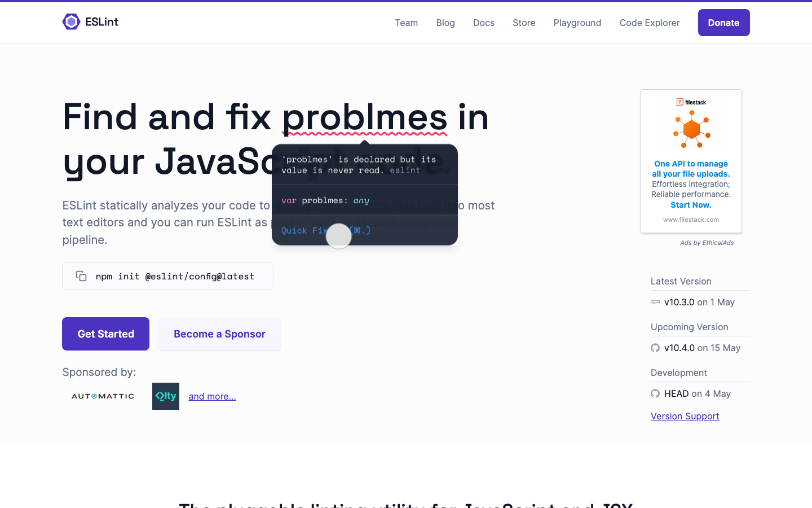Open the Automattic sponsor logo
Viewport: 812px width, 508px height.
(103, 396)
